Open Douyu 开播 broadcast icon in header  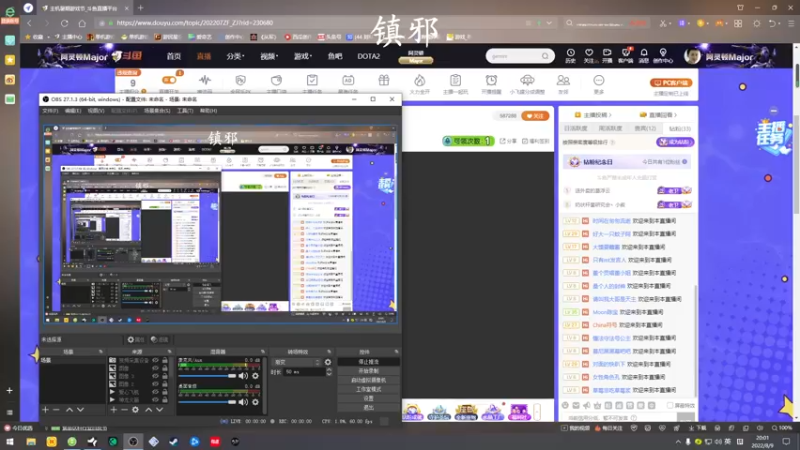coord(607,55)
